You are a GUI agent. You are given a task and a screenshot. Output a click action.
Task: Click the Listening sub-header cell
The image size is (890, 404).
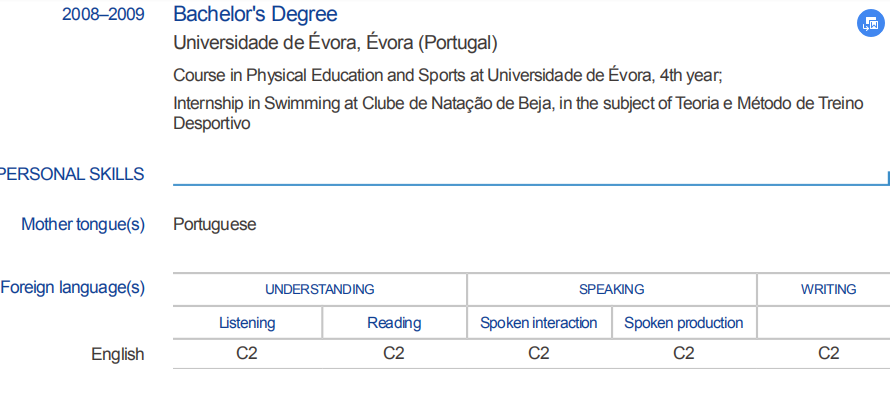pyautogui.click(x=247, y=323)
